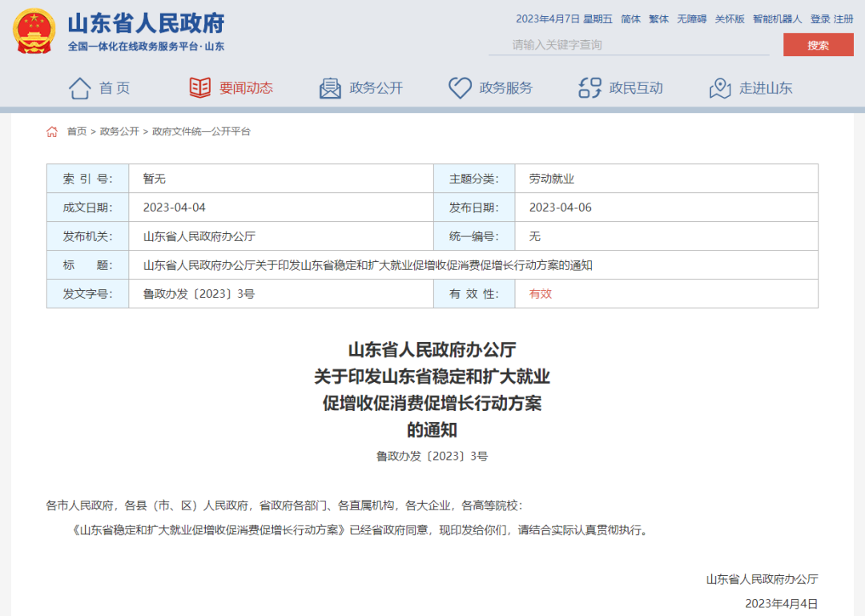This screenshot has width=865, height=616.
Task: Enable 无障碍 accessibility mode
Action: tap(694, 18)
